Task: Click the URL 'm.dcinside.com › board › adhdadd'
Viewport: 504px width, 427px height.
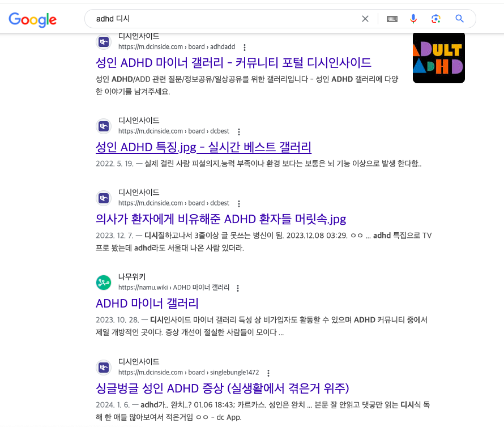Action: click(177, 46)
